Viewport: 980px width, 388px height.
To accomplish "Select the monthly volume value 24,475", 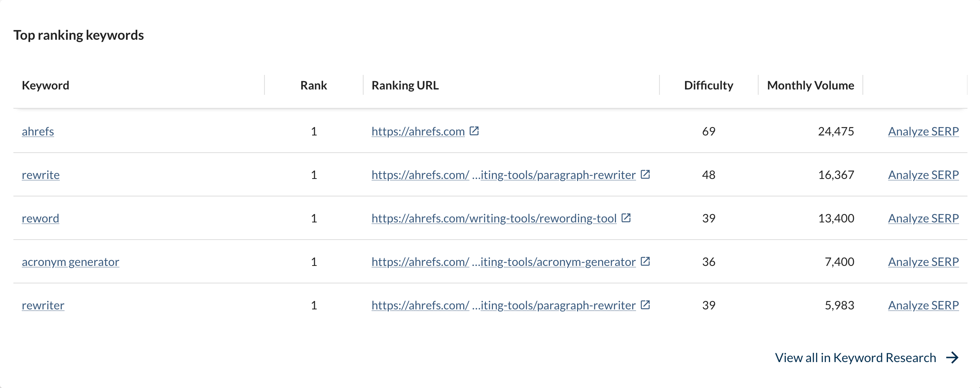I will tap(836, 131).
